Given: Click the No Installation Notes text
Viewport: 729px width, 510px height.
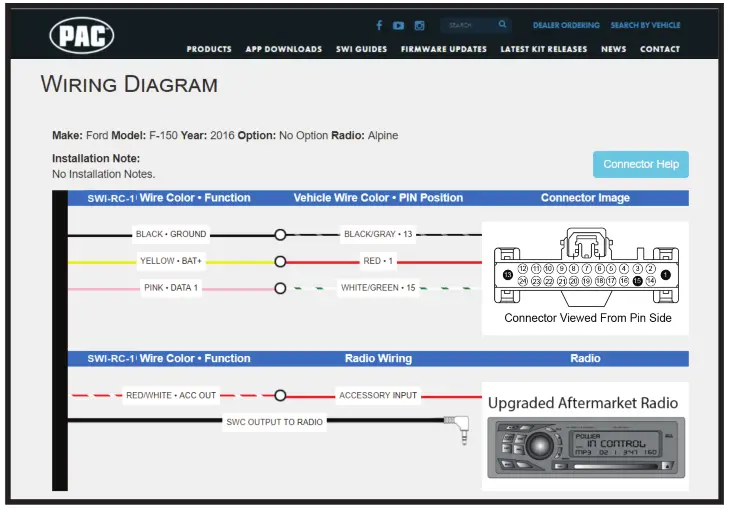Looking at the screenshot, I should pos(104,174).
